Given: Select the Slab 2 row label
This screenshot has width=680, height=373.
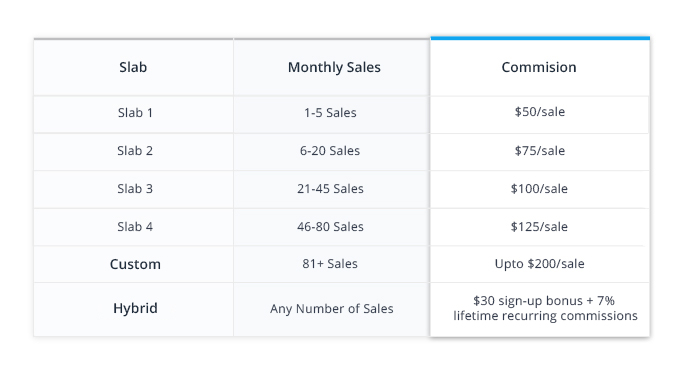Looking at the screenshot, I should pos(135,151).
